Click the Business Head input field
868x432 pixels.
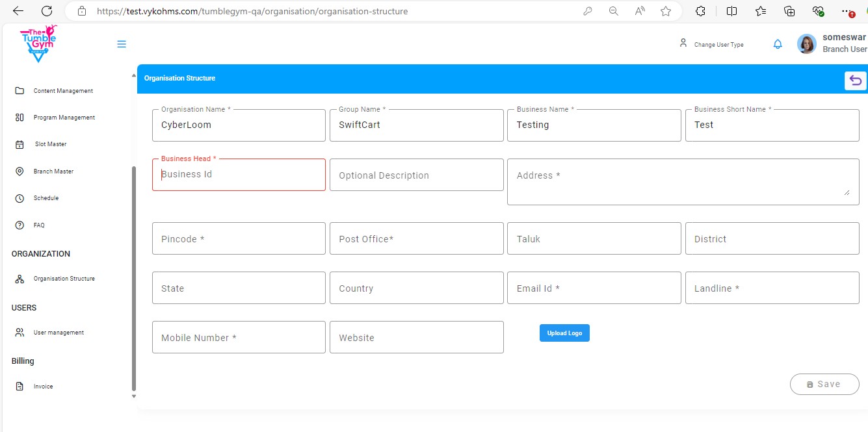click(239, 175)
